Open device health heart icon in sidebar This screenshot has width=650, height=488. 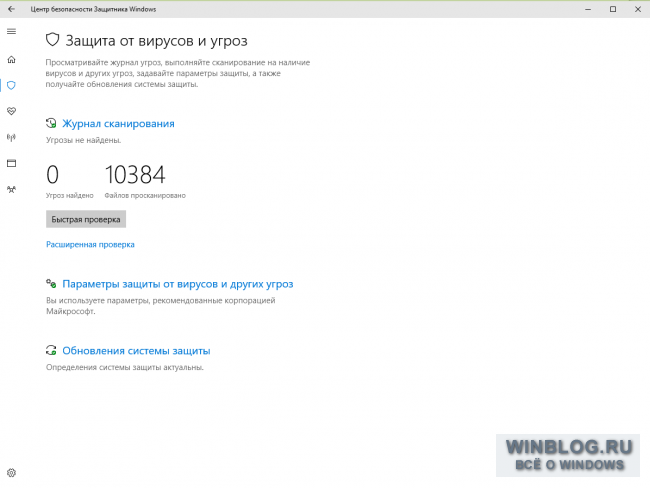pyautogui.click(x=11, y=111)
